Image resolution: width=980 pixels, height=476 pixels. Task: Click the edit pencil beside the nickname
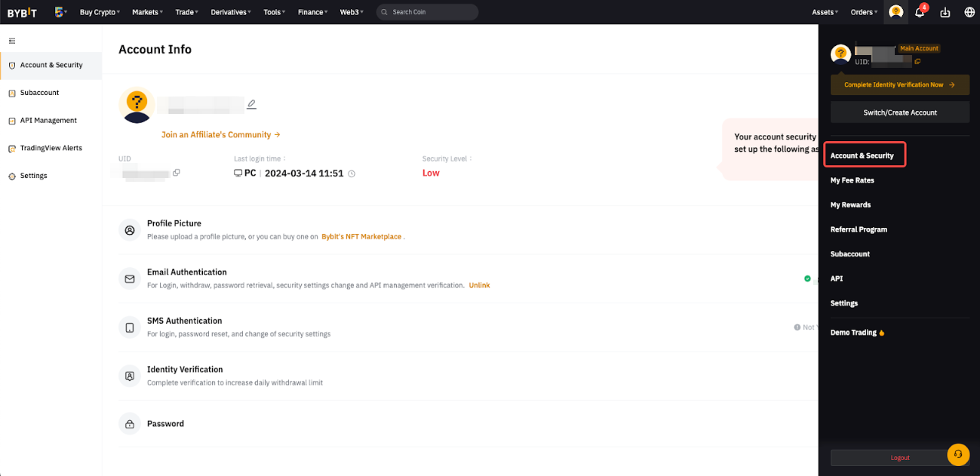click(x=251, y=103)
